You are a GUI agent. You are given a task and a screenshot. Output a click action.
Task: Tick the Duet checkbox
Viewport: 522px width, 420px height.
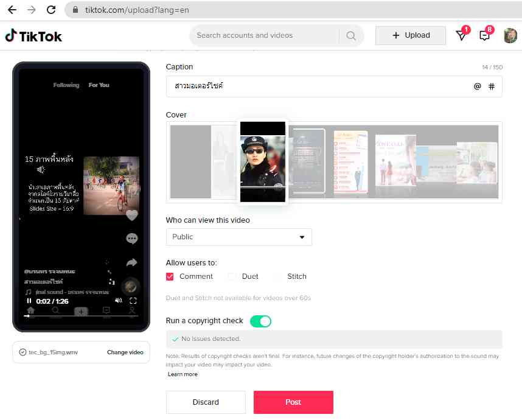(232, 276)
